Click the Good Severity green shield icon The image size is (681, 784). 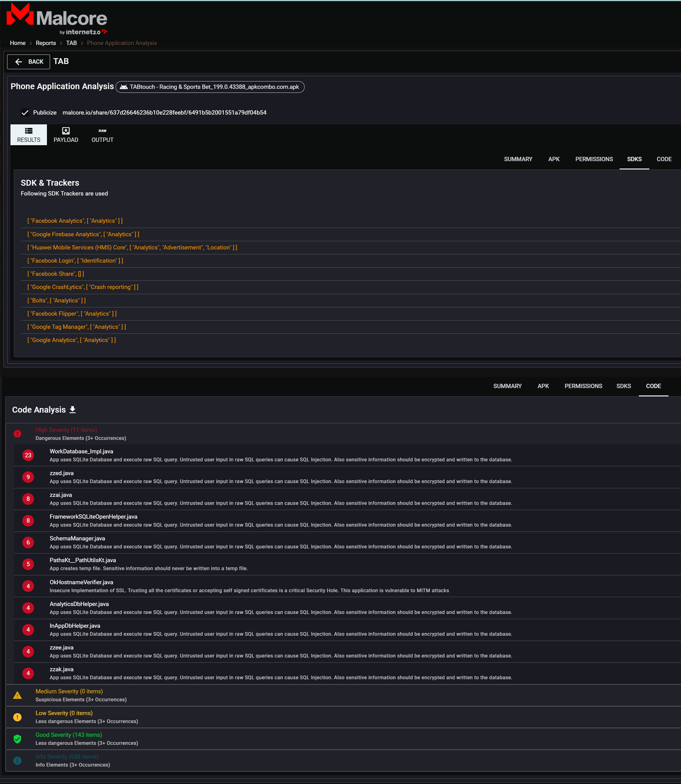[17, 739]
